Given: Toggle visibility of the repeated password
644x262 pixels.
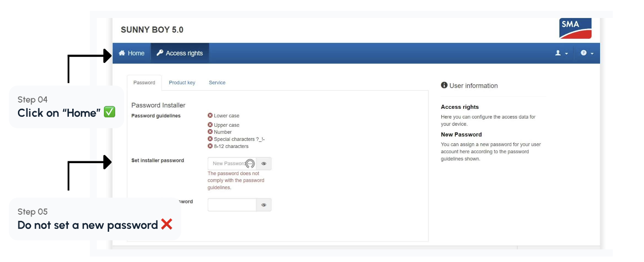Looking at the screenshot, I should tap(264, 205).
